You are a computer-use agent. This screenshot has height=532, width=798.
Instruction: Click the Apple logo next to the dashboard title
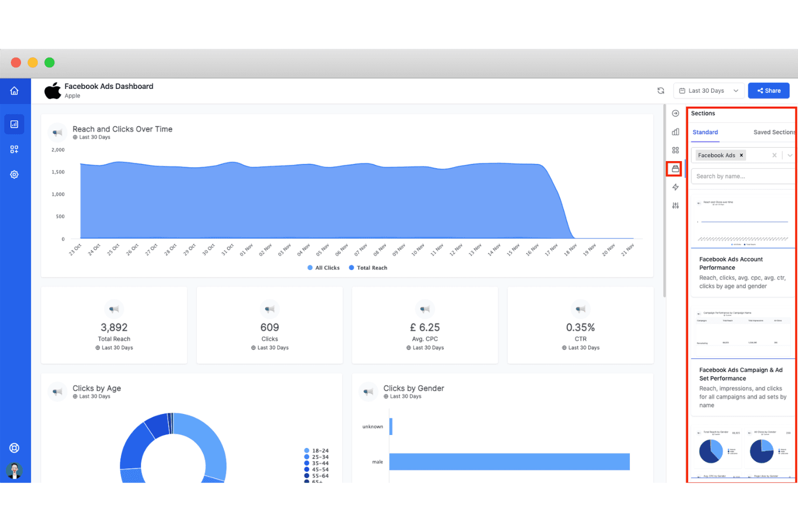click(x=53, y=91)
